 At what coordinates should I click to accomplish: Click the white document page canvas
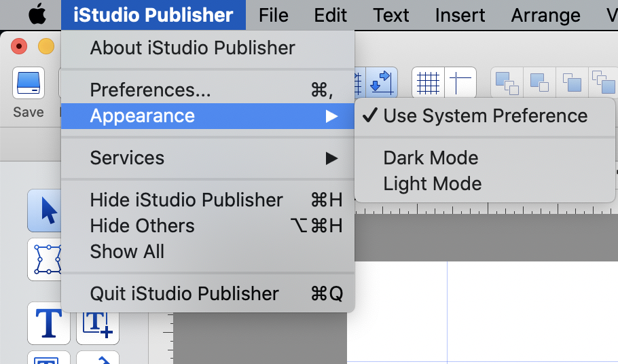pyautogui.click(x=482, y=312)
